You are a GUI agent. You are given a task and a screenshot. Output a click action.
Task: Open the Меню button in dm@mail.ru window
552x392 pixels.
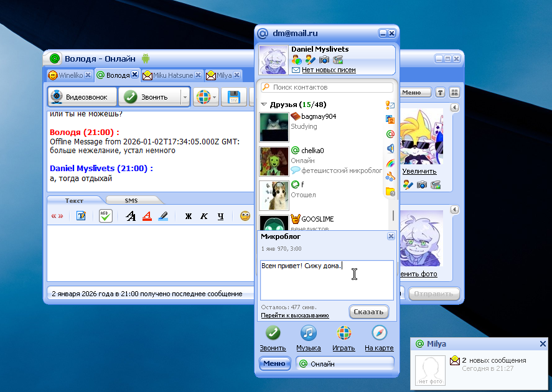coord(274,363)
